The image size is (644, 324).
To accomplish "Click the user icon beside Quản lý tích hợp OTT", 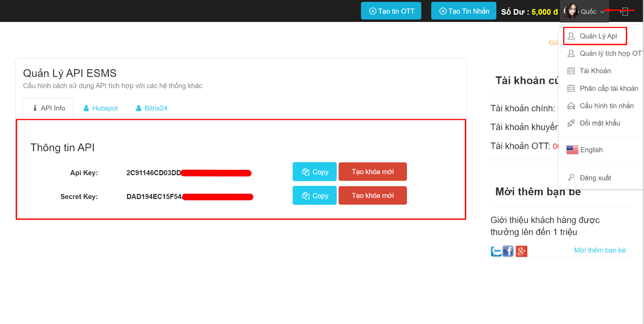I will [x=571, y=54].
